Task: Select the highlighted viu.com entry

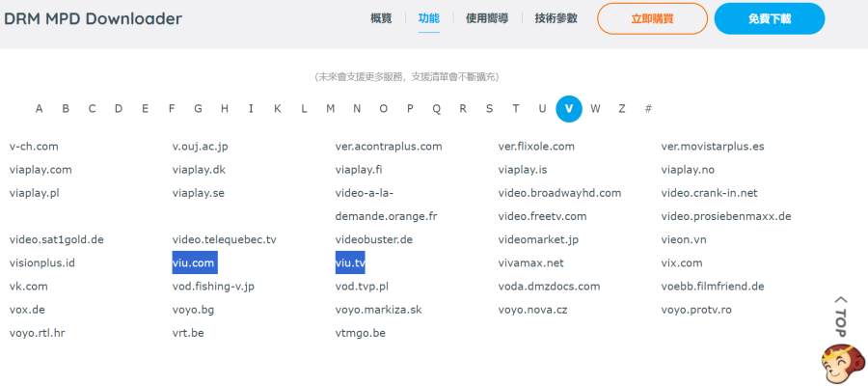Action: 195,263
